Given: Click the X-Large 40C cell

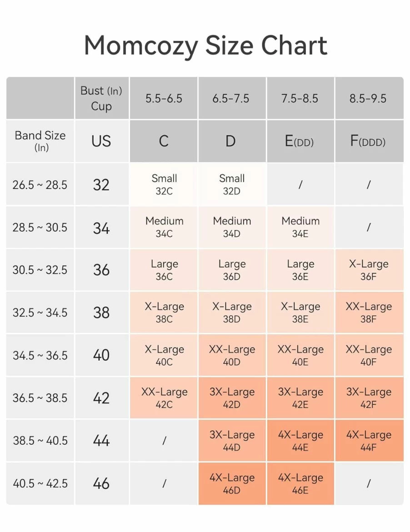Looking at the screenshot, I should point(164,355).
